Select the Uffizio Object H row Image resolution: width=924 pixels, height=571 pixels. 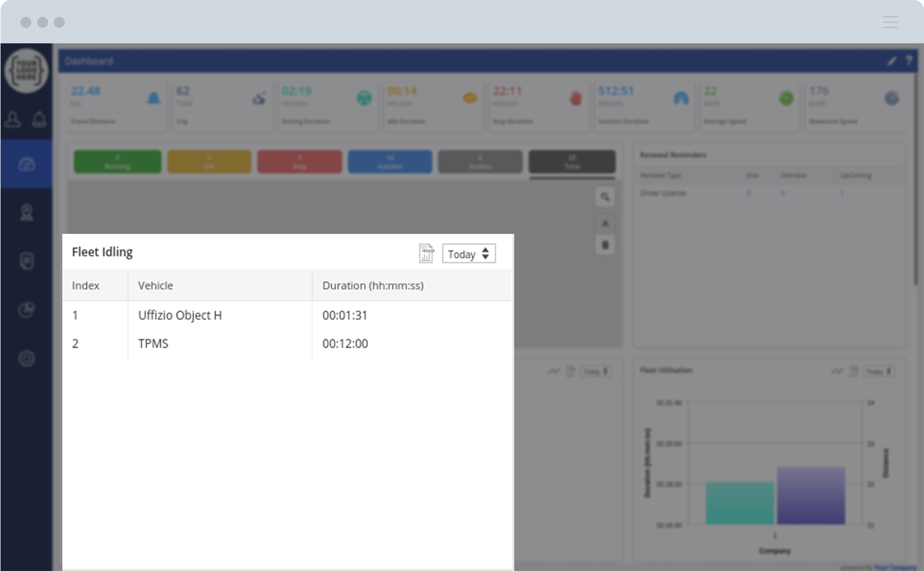tap(180, 315)
